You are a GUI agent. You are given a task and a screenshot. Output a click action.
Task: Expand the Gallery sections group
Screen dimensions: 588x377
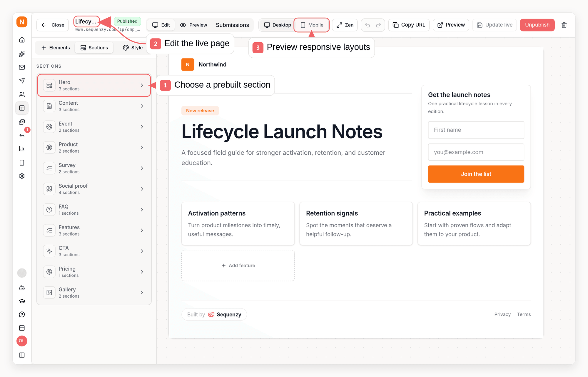(94, 293)
